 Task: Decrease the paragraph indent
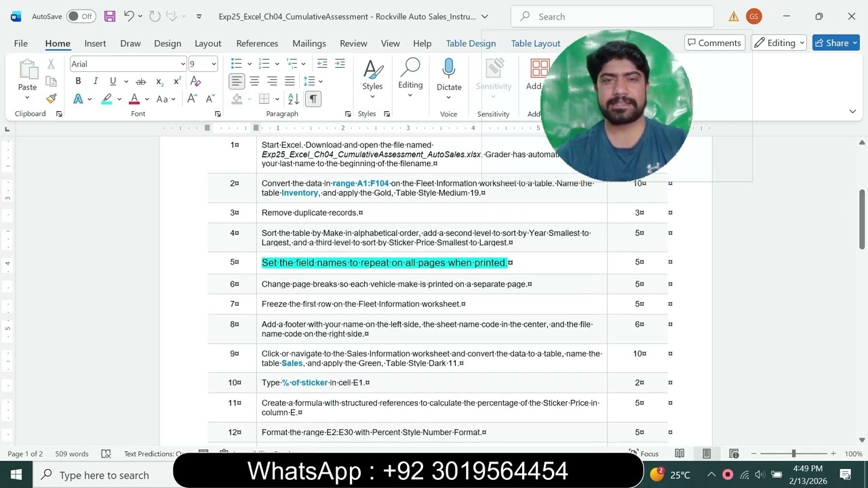(x=322, y=64)
